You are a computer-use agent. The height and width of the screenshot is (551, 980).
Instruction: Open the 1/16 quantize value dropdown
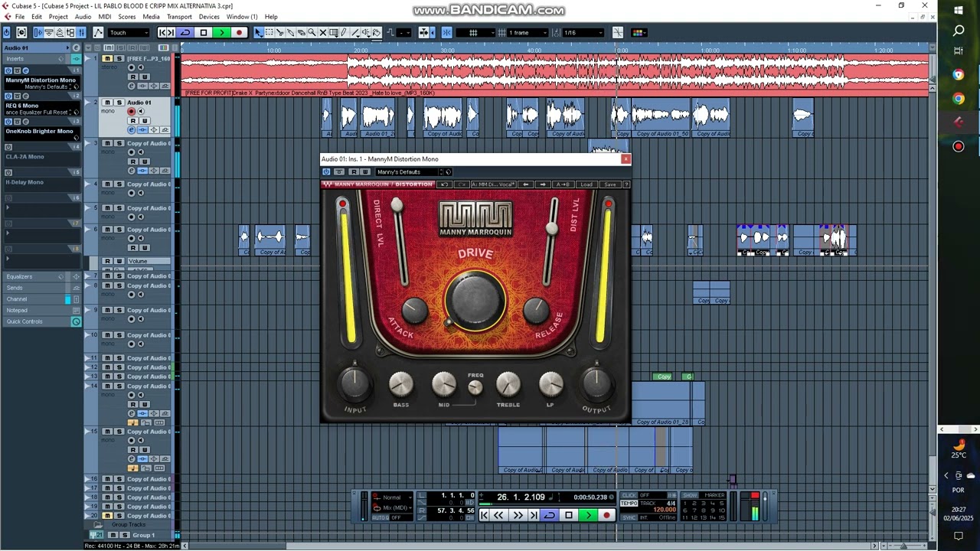pos(582,33)
